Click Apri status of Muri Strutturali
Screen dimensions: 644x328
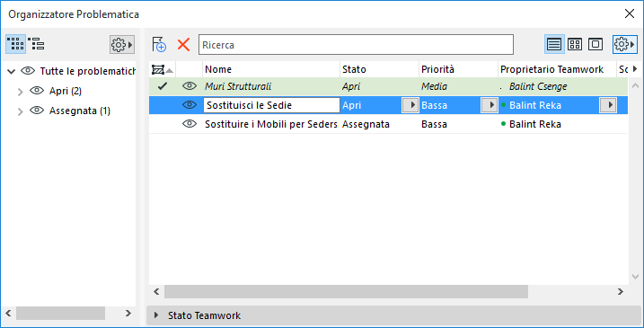(351, 86)
